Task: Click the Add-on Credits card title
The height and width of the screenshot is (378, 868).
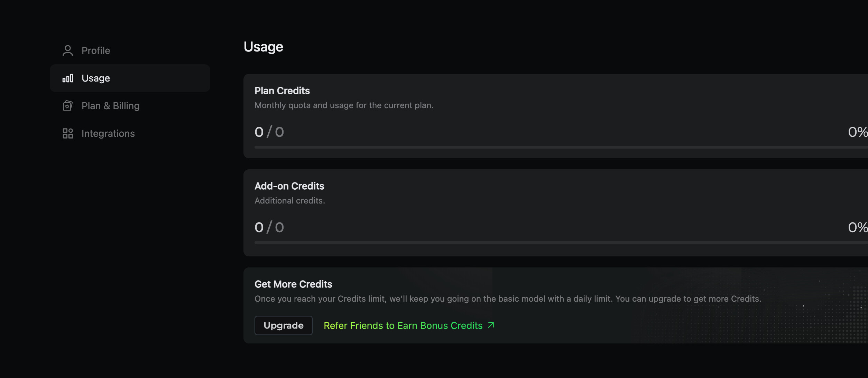Action: [289, 186]
